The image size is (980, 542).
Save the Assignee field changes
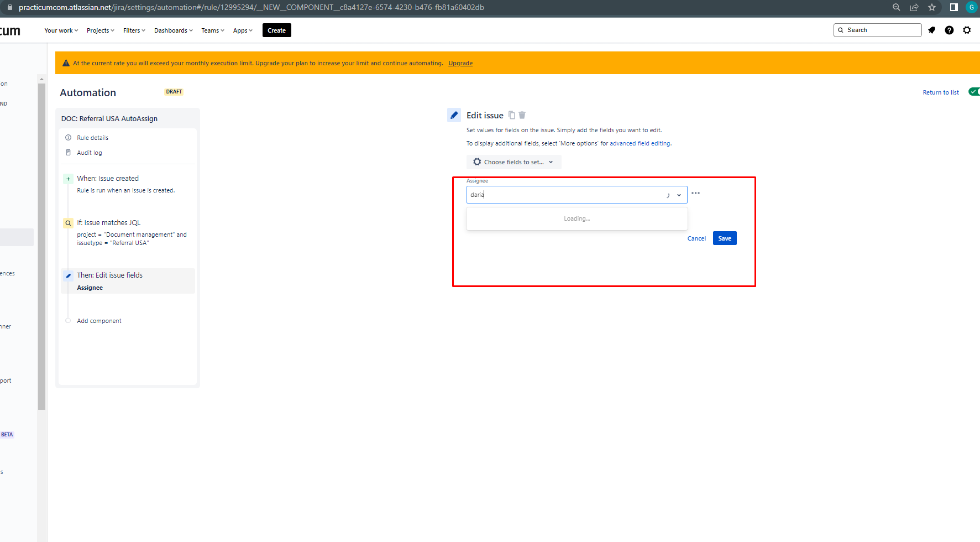(724, 238)
